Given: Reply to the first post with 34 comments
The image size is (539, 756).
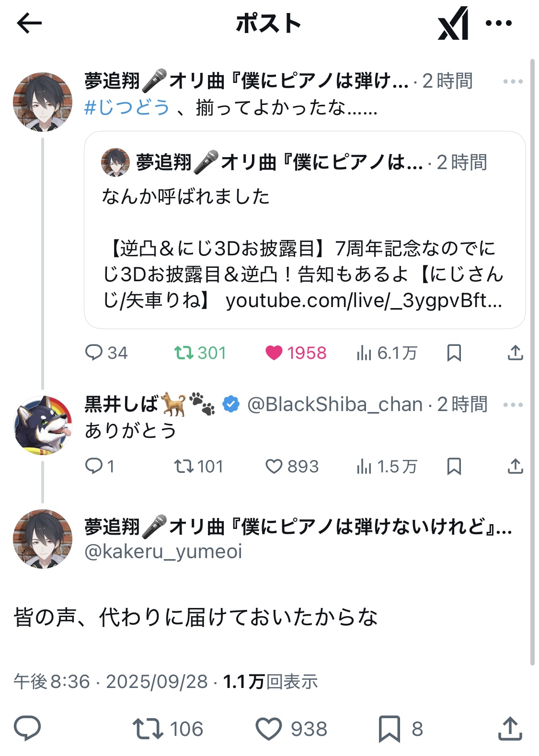Looking at the screenshot, I should pos(94,353).
